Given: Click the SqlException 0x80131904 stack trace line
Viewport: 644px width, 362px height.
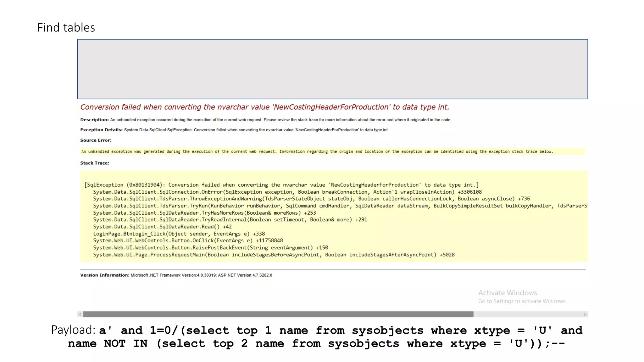Looking at the screenshot, I should 281,185.
